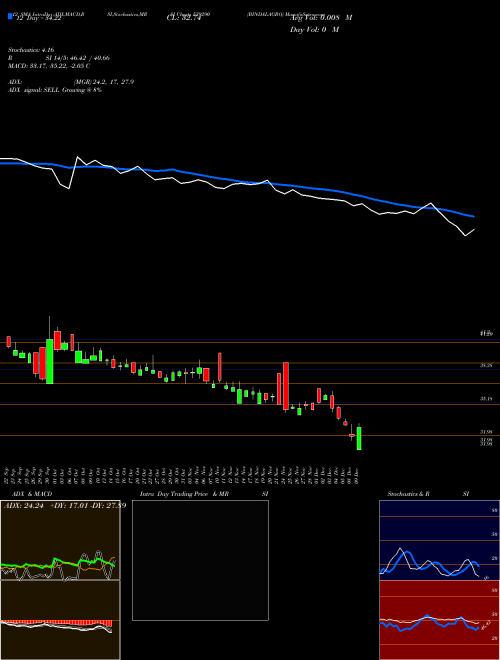Click the right end of the white price line

(473, 230)
